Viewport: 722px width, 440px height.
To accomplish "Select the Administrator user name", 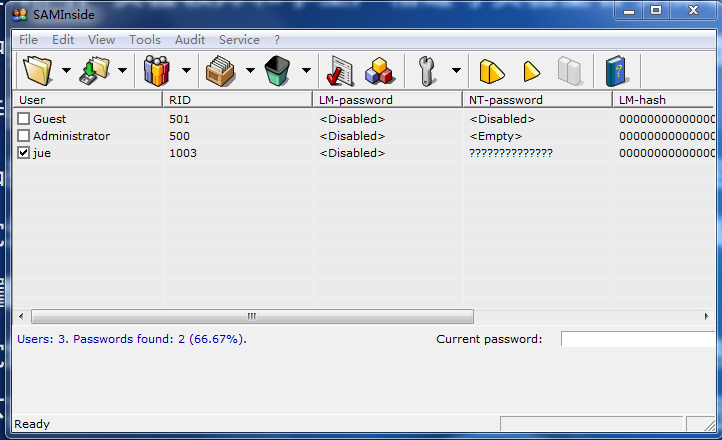I will pos(71,136).
